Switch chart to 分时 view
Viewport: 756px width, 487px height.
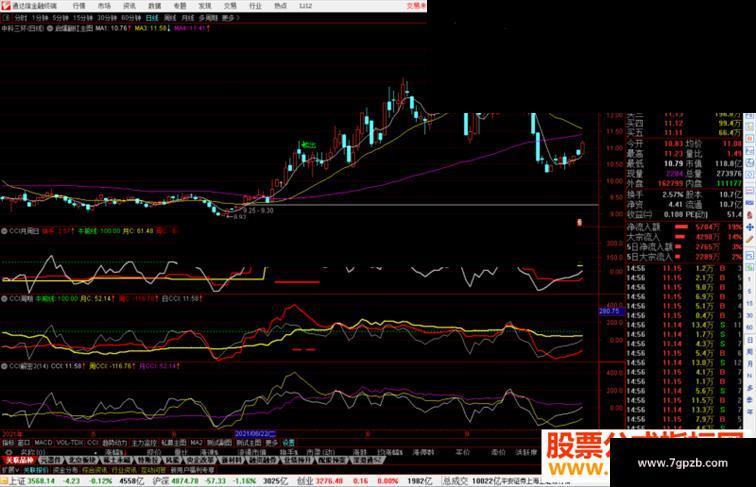coord(21,18)
